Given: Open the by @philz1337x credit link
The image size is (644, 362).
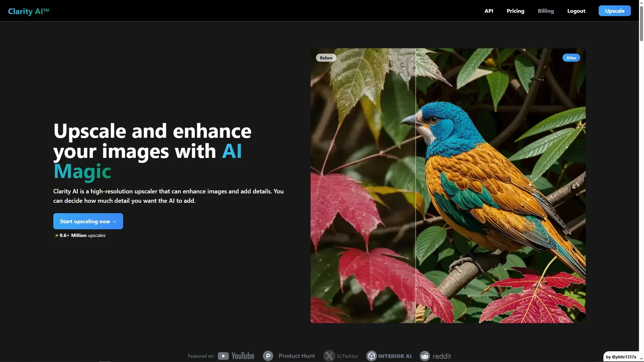Looking at the screenshot, I should coord(621,357).
